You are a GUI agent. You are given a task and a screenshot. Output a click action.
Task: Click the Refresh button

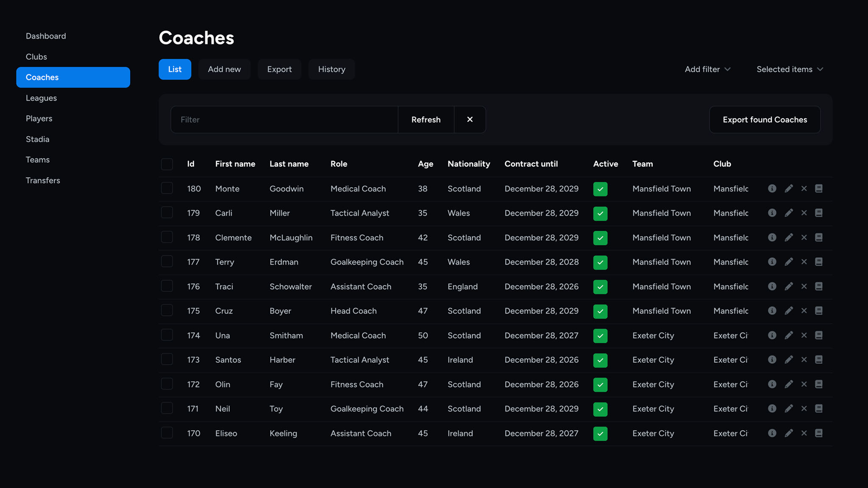(x=426, y=119)
